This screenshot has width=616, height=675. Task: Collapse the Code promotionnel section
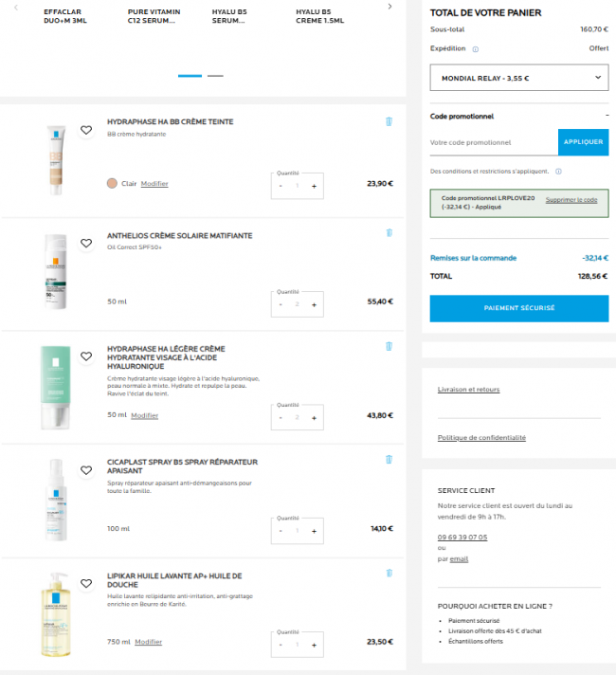[607, 116]
